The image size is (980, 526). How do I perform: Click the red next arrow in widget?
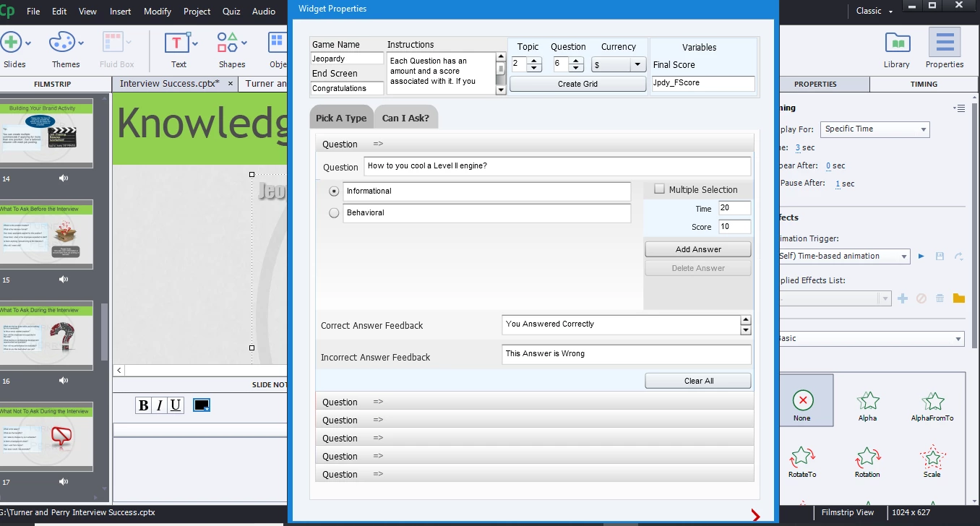tap(755, 515)
